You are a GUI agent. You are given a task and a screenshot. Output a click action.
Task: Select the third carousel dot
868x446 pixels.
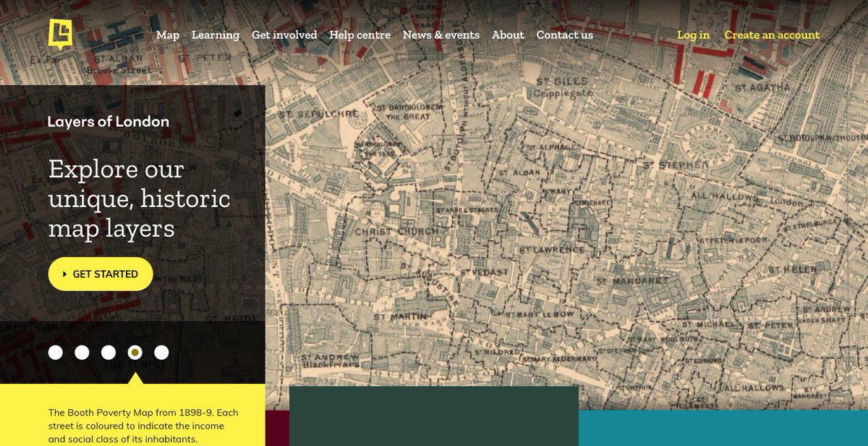(x=109, y=352)
